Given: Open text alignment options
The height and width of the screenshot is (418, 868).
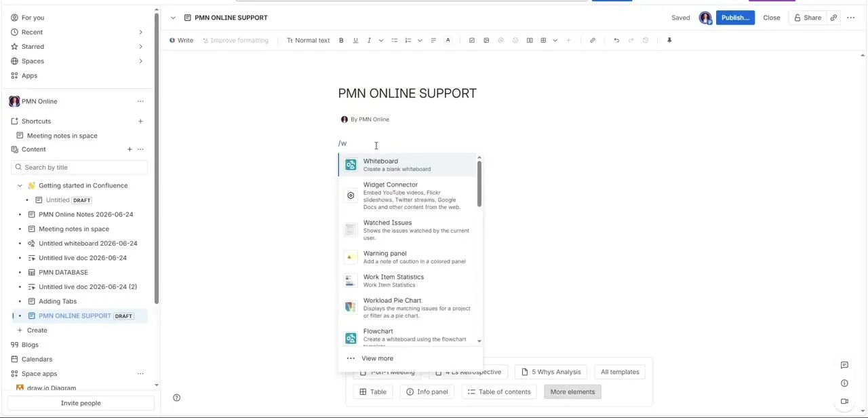Looking at the screenshot, I should pyautogui.click(x=433, y=40).
